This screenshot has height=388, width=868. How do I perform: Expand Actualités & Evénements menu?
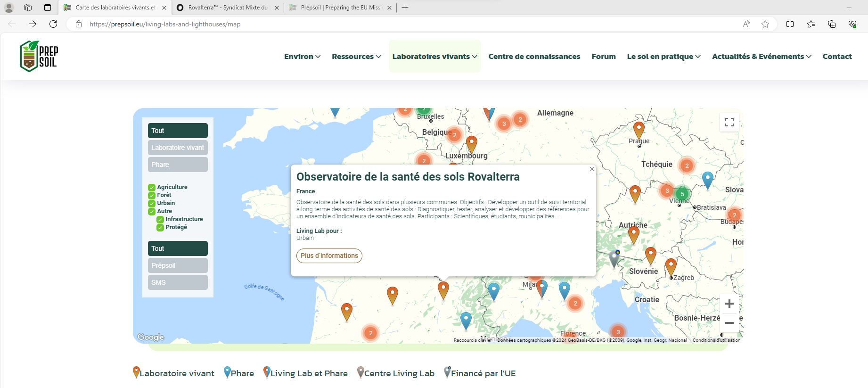tap(762, 56)
